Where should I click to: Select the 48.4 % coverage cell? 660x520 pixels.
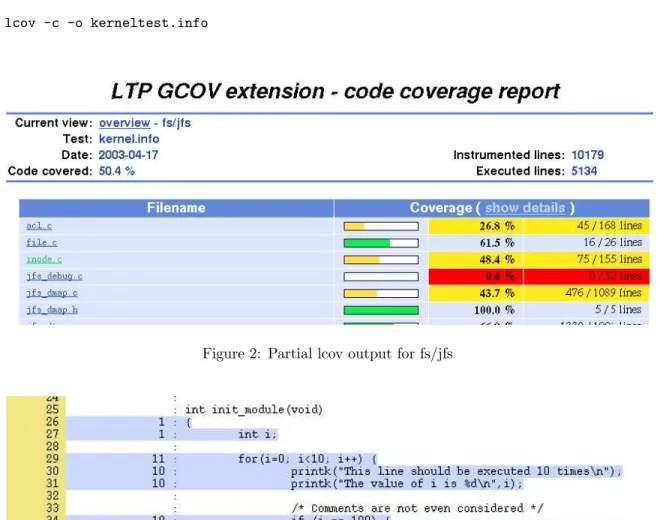click(x=476, y=260)
